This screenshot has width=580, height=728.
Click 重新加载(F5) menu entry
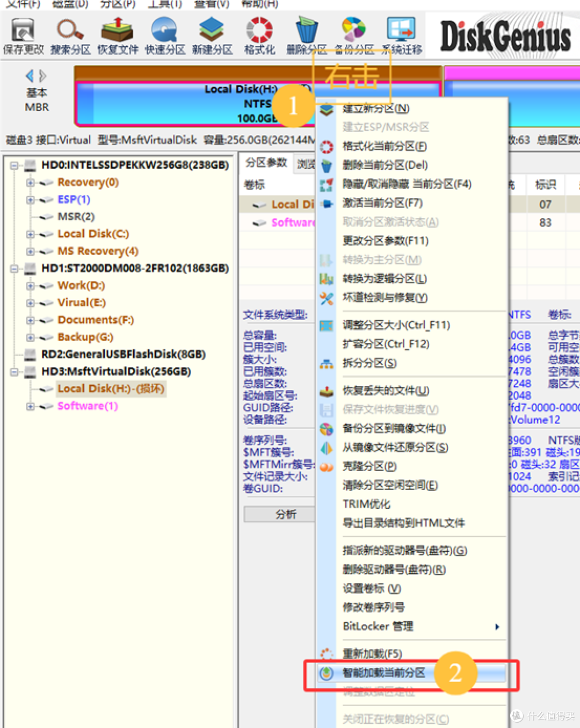(412, 654)
